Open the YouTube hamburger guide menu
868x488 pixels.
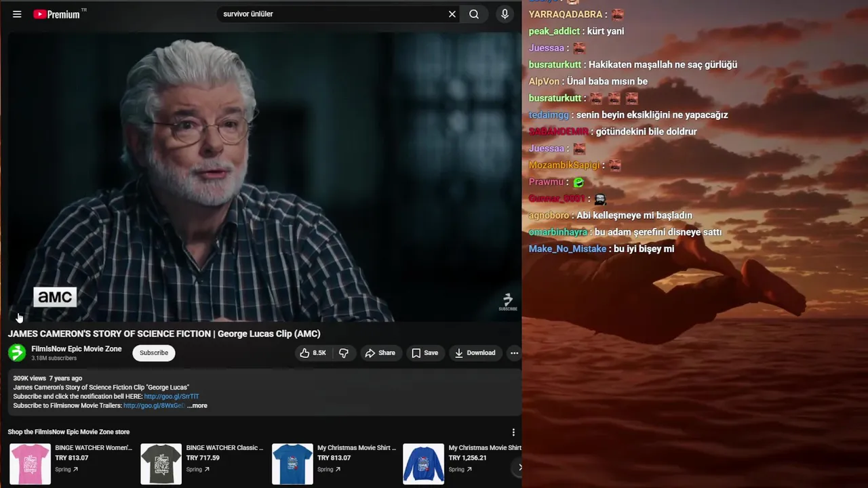coord(17,14)
